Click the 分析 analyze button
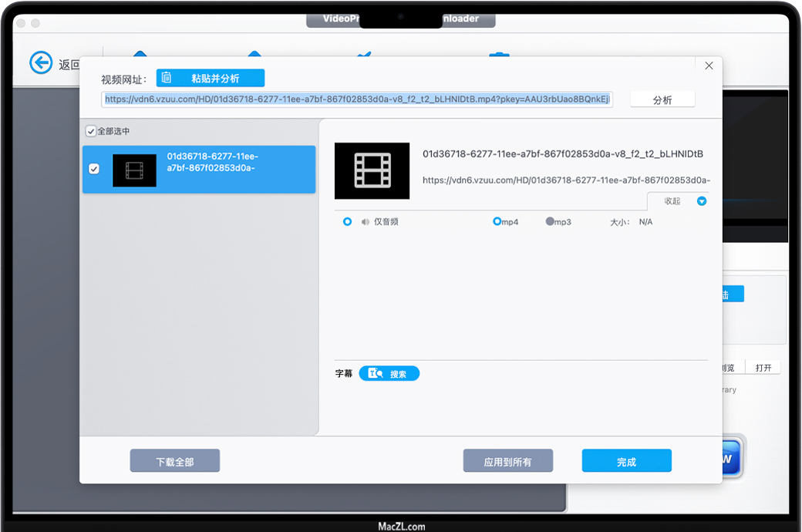802x532 pixels. coord(662,99)
